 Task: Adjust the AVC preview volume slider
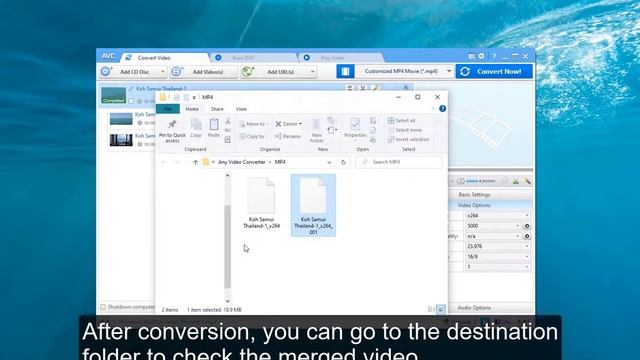pyautogui.click(x=481, y=181)
